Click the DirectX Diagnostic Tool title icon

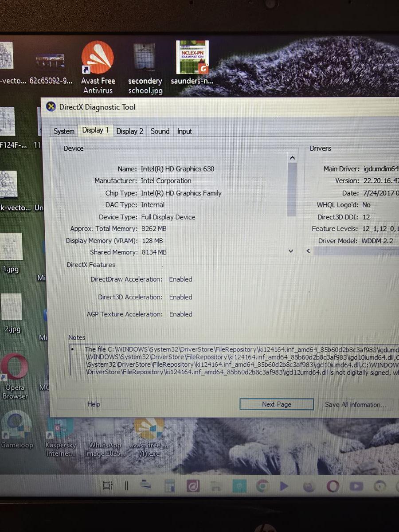51,107
